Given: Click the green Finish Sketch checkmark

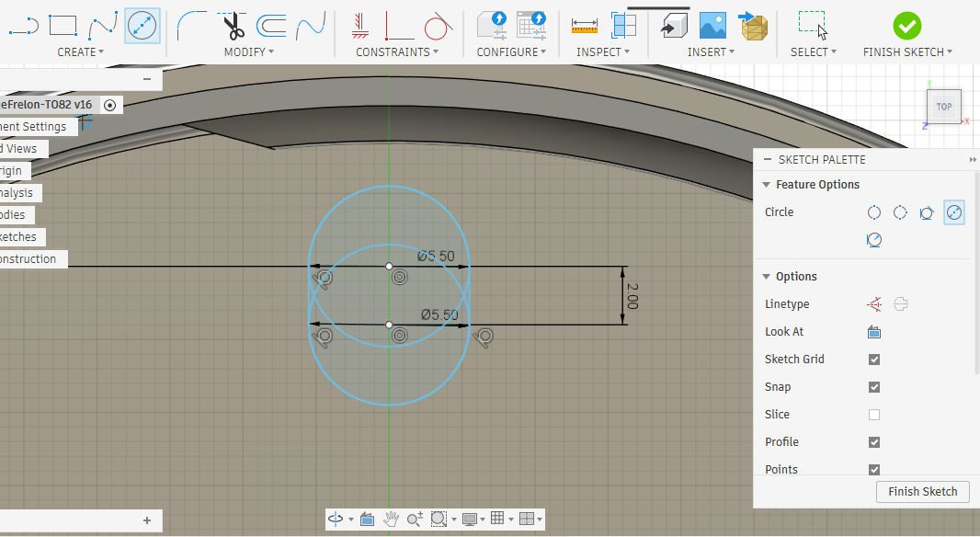Looking at the screenshot, I should pyautogui.click(x=906, y=25).
